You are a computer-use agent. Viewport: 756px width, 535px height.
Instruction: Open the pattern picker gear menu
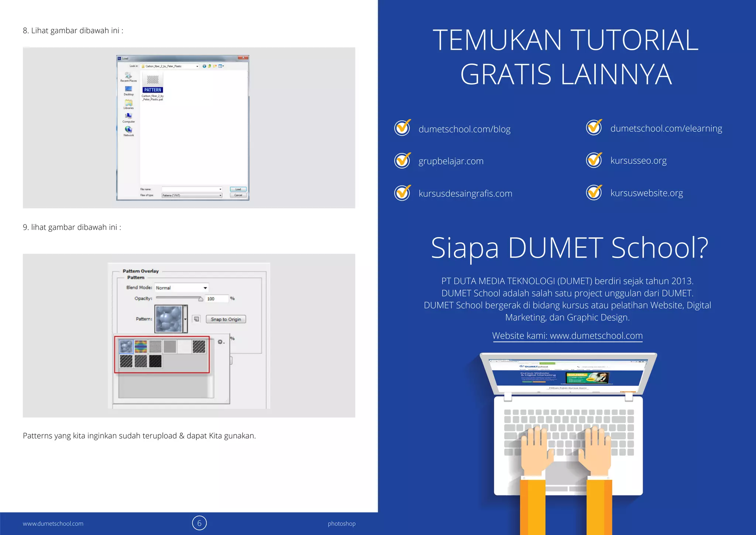click(x=221, y=342)
